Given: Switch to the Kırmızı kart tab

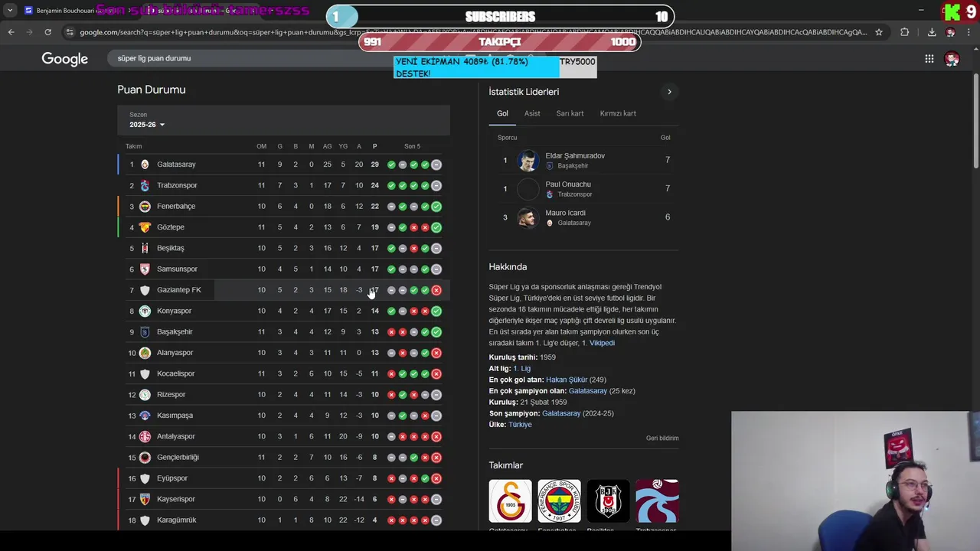Looking at the screenshot, I should click(x=618, y=113).
